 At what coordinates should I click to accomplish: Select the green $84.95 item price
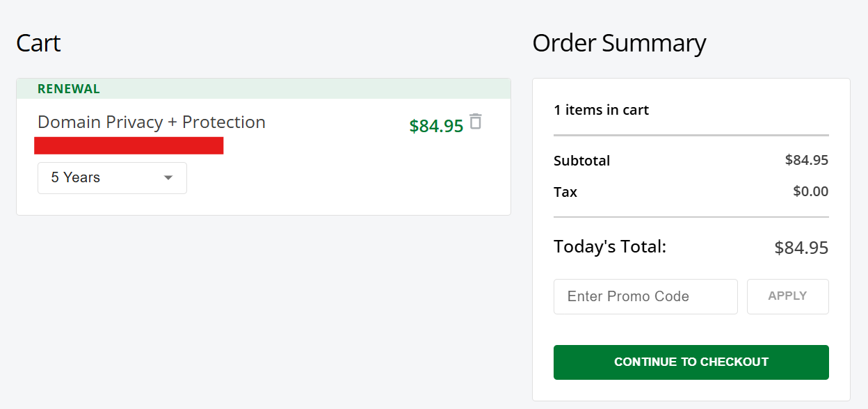[x=436, y=126]
